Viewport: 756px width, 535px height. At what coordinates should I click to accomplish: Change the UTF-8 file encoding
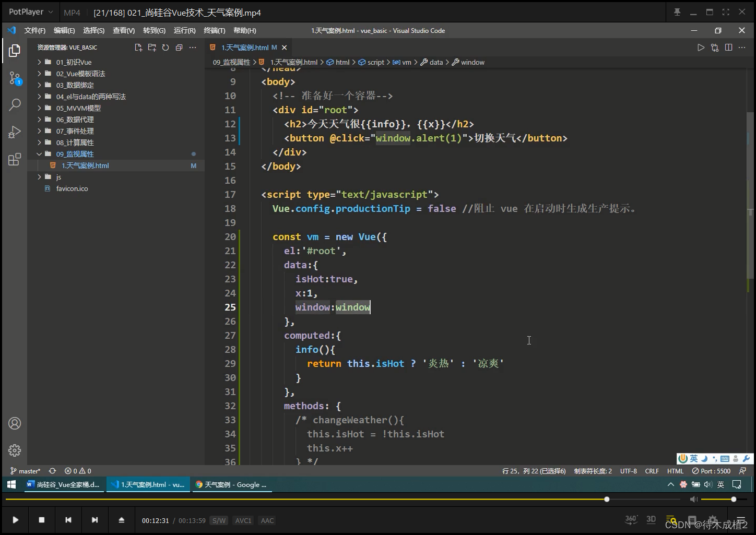pyautogui.click(x=628, y=471)
